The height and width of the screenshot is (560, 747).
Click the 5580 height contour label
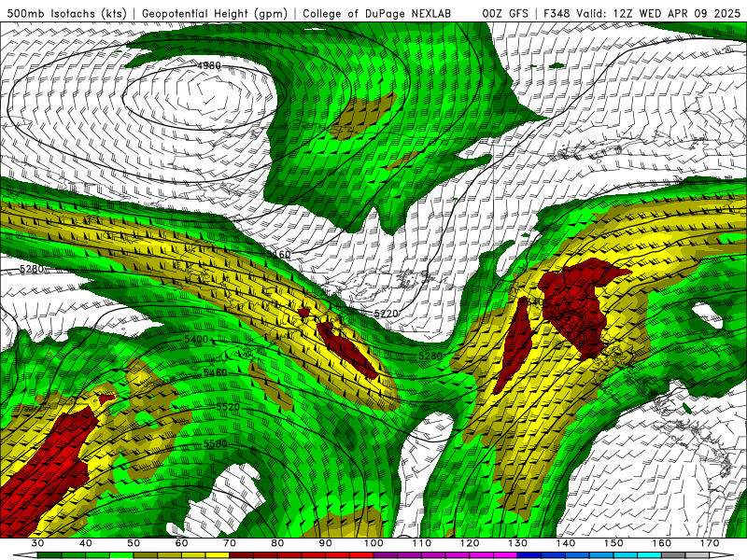tap(215, 444)
